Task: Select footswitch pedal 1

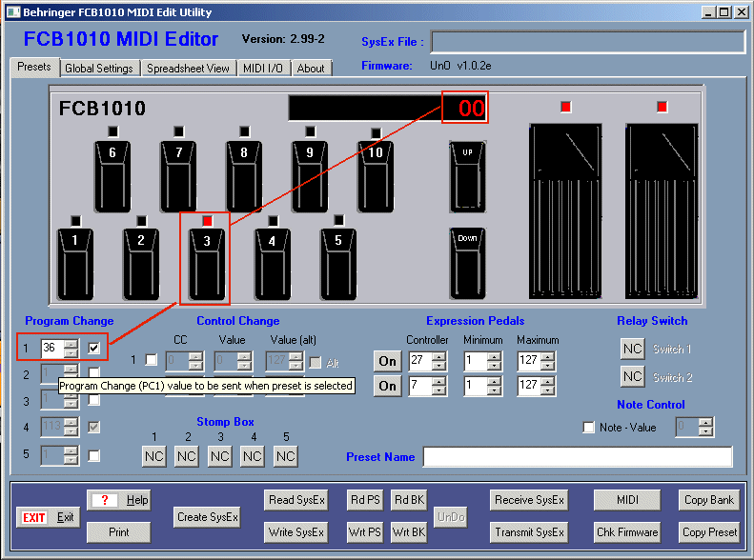Action: [75, 264]
